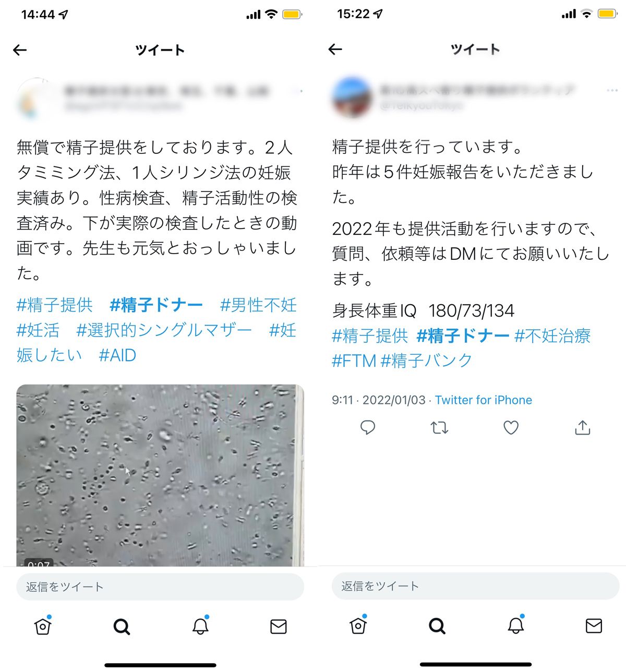Open the home birdhouse icon in left bottom bar
The width and height of the screenshot is (626, 672).
43,625
